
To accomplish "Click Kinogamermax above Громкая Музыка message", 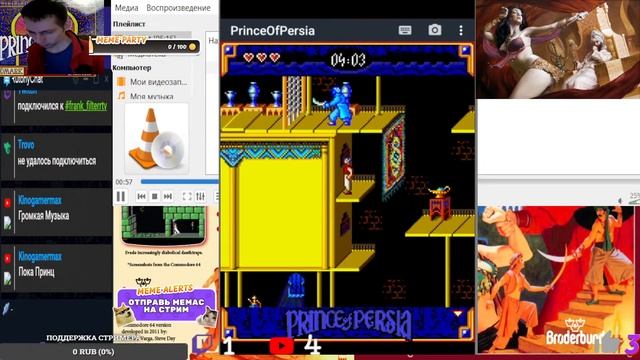I will pos(40,200).
